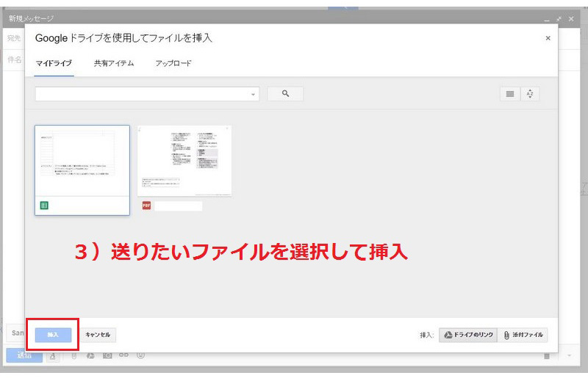Image resolution: width=588 pixels, height=381 pixels.
Task: Click the insert link icon in compose toolbar
Action: [x=123, y=355]
